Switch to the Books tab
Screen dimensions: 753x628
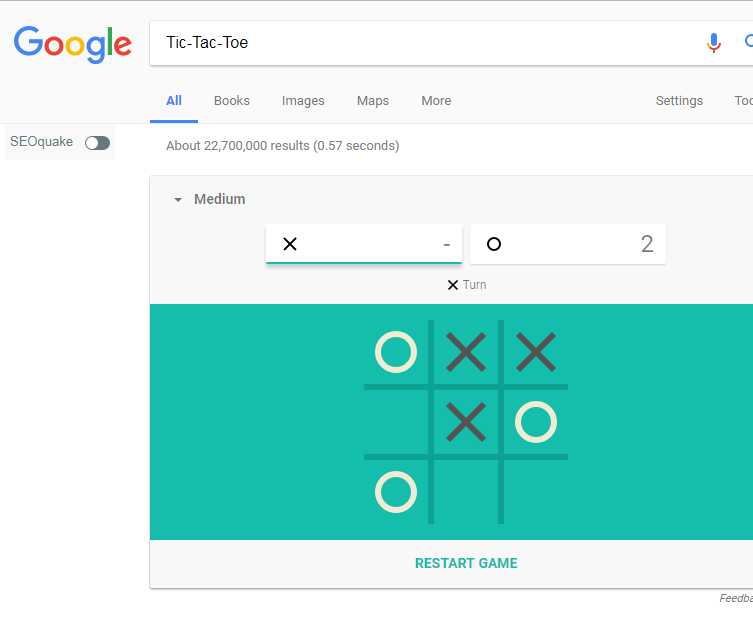coord(232,101)
